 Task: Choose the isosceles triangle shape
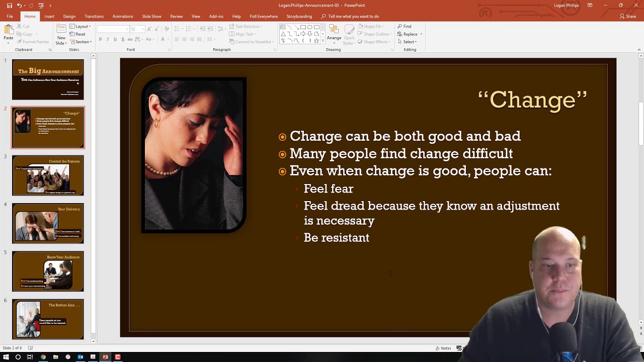[x=283, y=34]
